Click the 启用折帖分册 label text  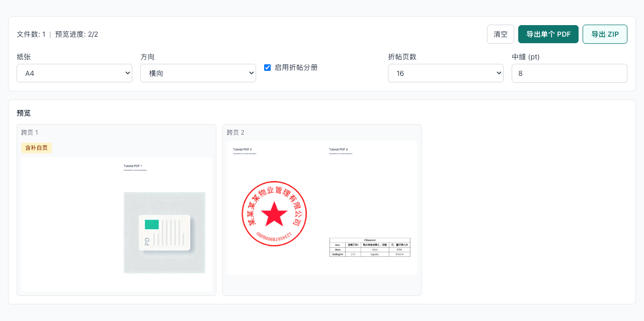(296, 67)
